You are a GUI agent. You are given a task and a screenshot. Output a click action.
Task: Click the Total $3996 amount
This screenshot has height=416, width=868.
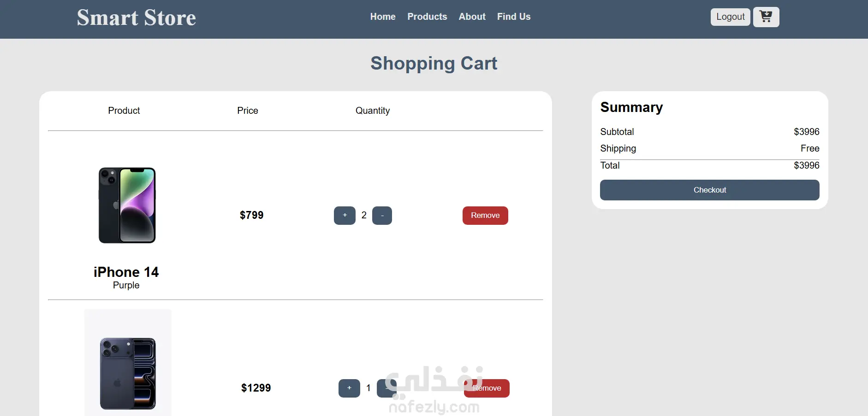click(807, 165)
